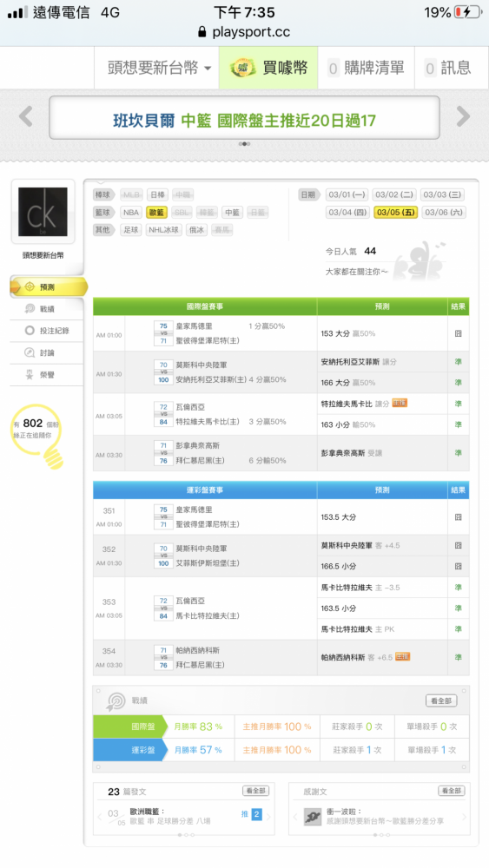
Task: Select the NBA league filter
Action: (x=131, y=213)
